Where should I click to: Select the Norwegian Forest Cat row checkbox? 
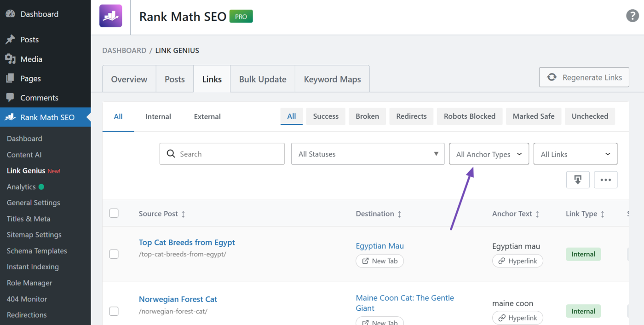click(x=114, y=311)
